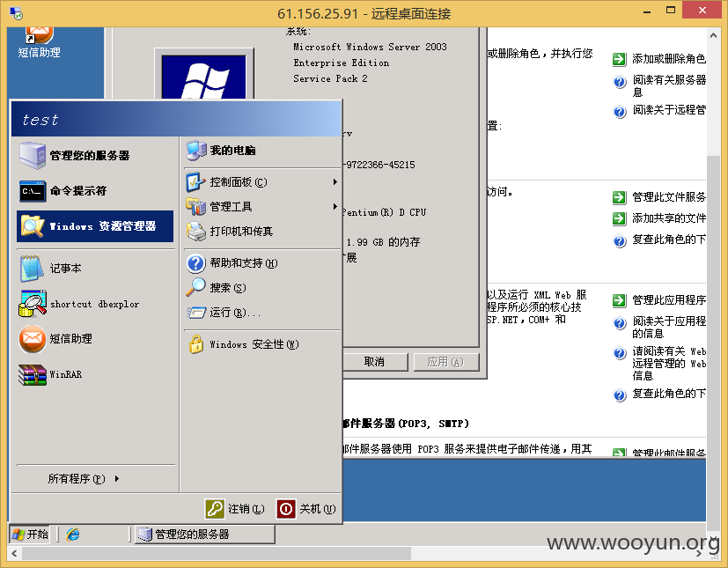
Task: Open 控制面板 icon
Action: (195, 182)
